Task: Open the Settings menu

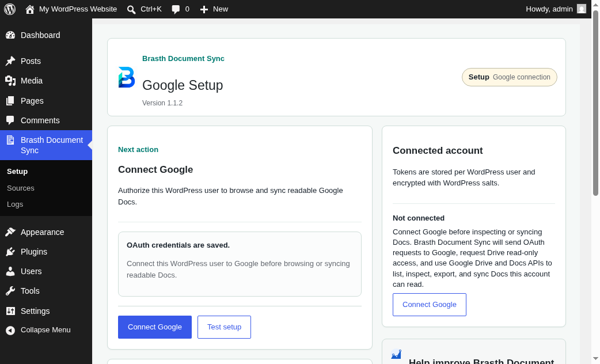Action: pyautogui.click(x=46, y=311)
